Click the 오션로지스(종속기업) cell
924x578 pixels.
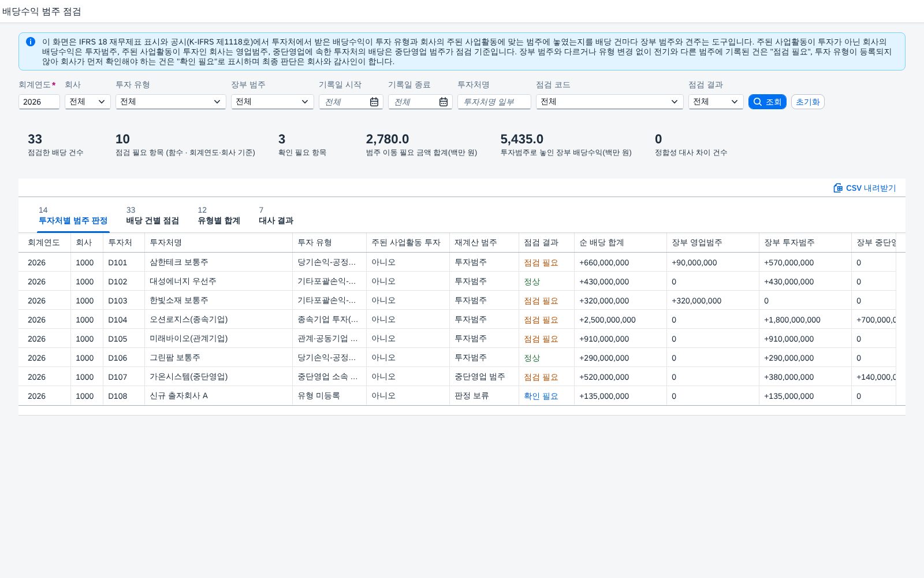point(218,320)
